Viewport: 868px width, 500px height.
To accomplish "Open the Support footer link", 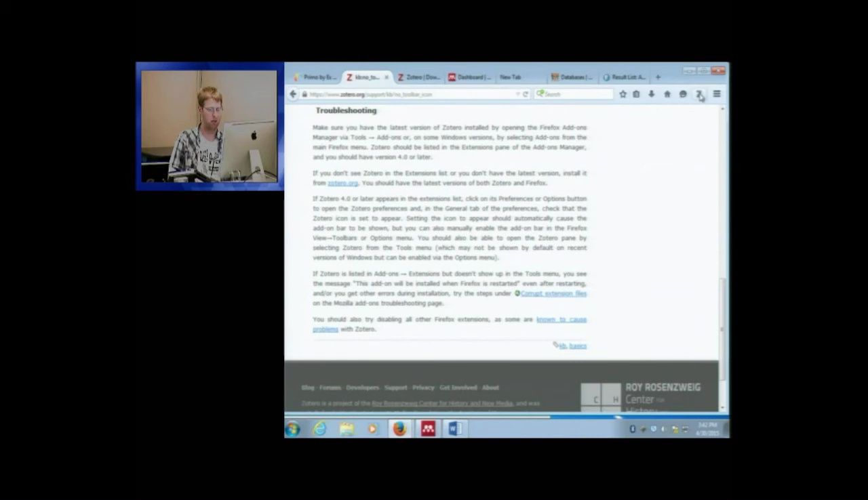I will [396, 388].
